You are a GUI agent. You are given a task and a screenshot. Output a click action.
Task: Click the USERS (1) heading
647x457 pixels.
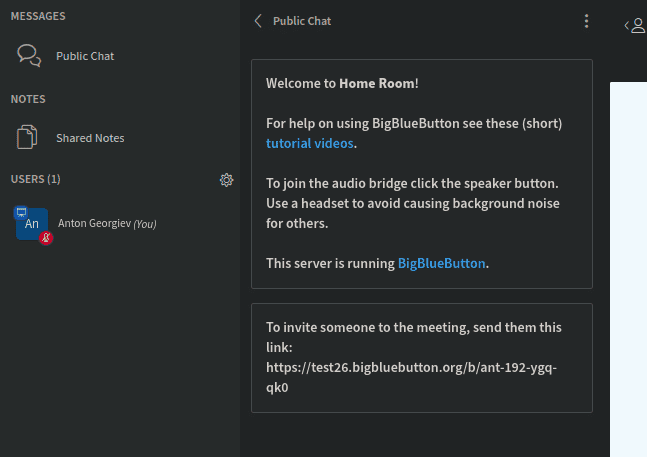click(35, 179)
